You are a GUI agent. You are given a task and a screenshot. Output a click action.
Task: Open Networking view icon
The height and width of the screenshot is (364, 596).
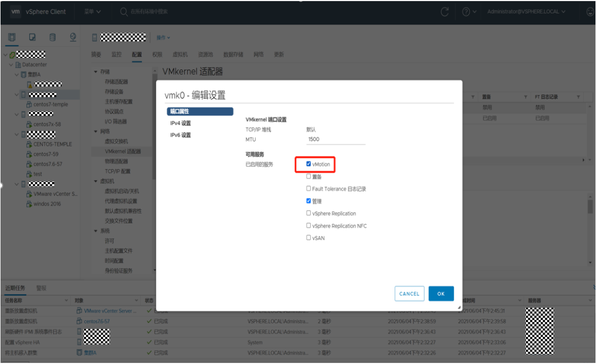73,37
